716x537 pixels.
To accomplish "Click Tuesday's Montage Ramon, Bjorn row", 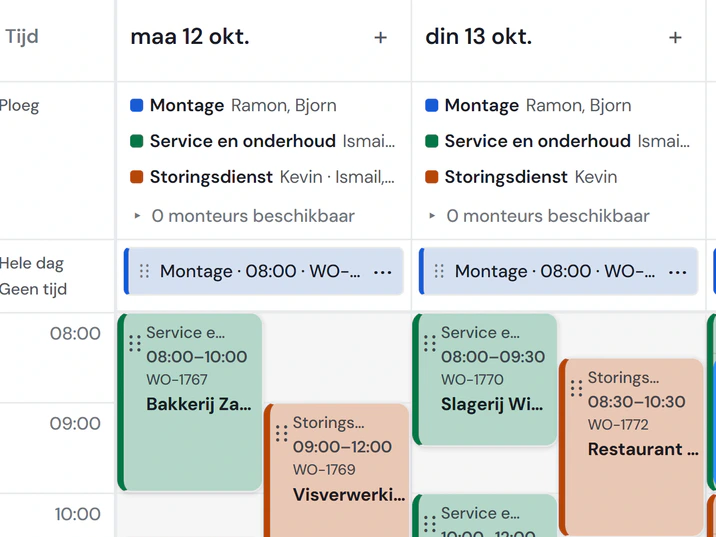I will [x=528, y=105].
